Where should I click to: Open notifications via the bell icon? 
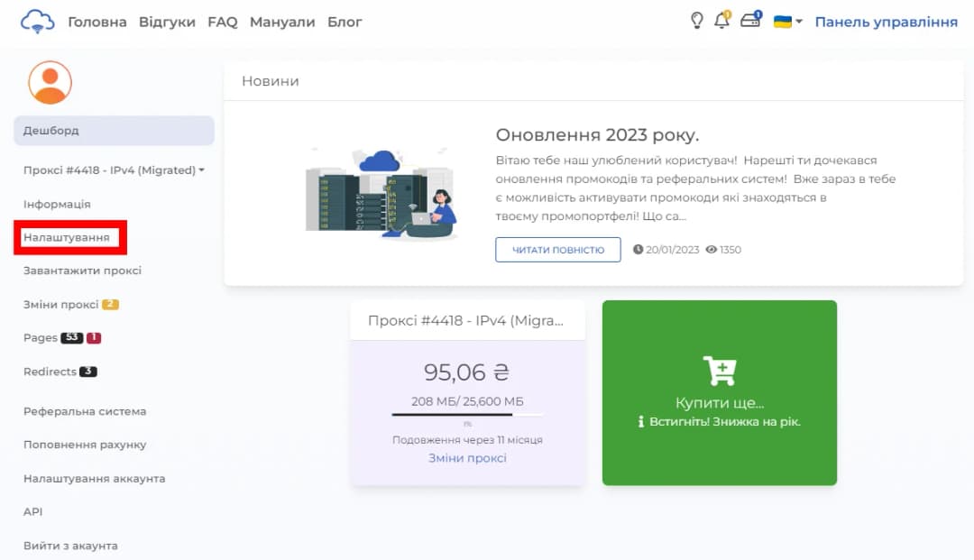coord(723,19)
